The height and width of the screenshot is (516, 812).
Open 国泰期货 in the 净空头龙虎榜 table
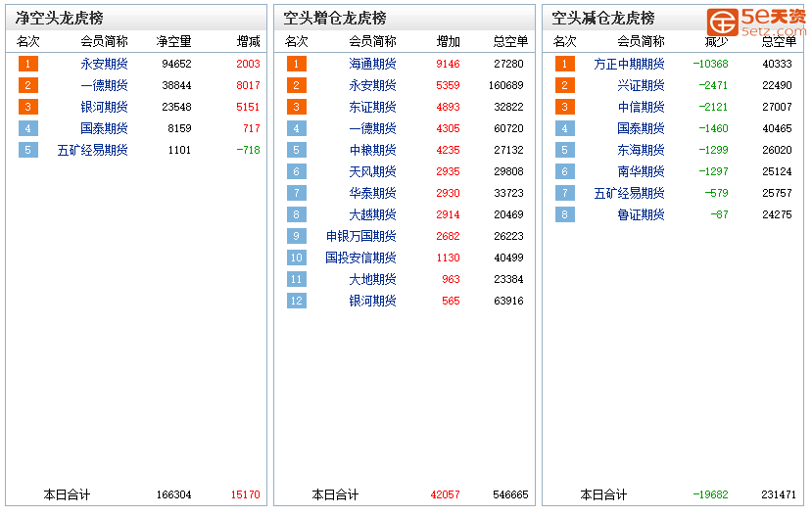104,128
